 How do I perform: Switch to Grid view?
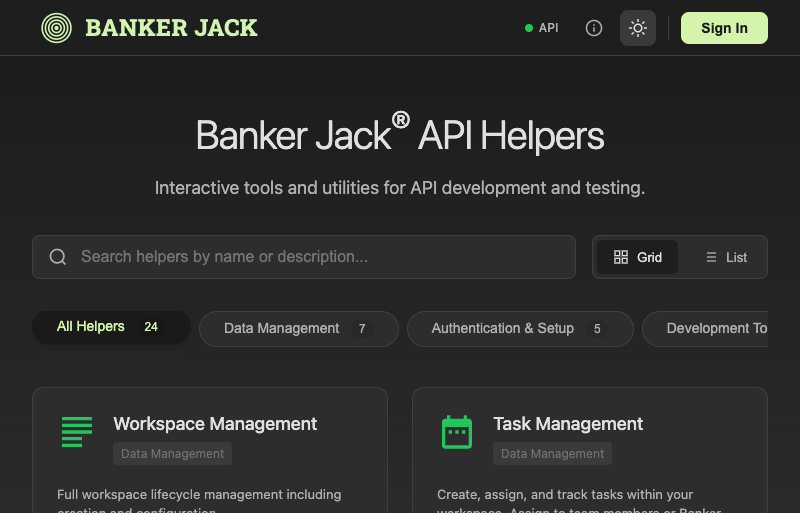[638, 257]
